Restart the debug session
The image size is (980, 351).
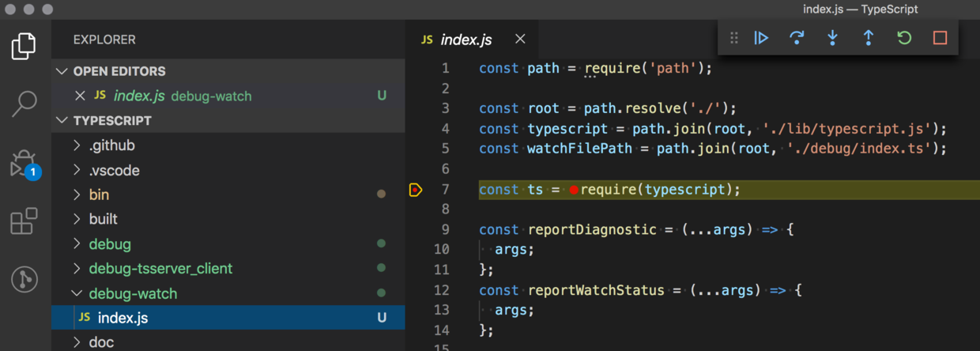904,38
